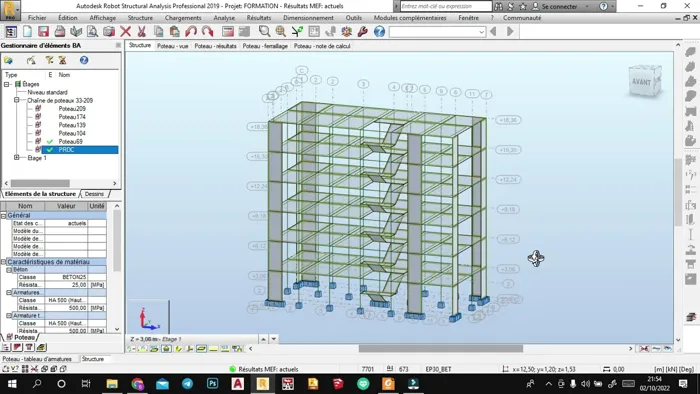The width and height of the screenshot is (700, 394).
Task: Select Poteau139 in the tree
Action: (72, 125)
